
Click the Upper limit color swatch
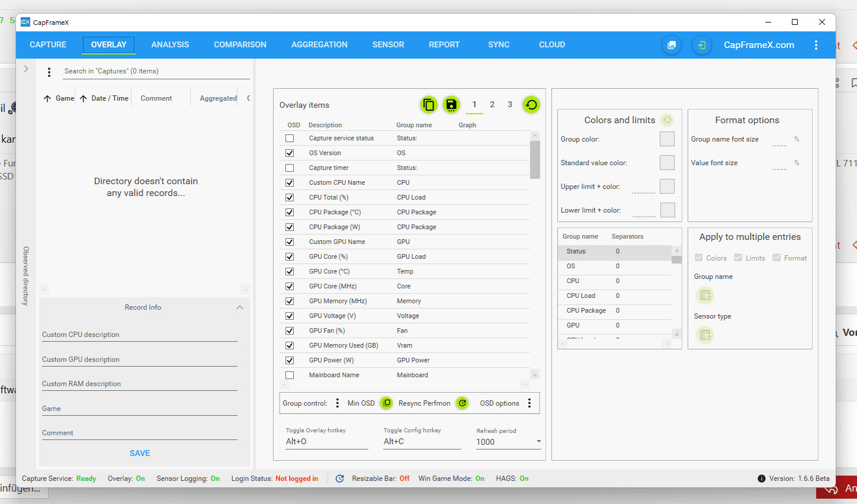(667, 186)
